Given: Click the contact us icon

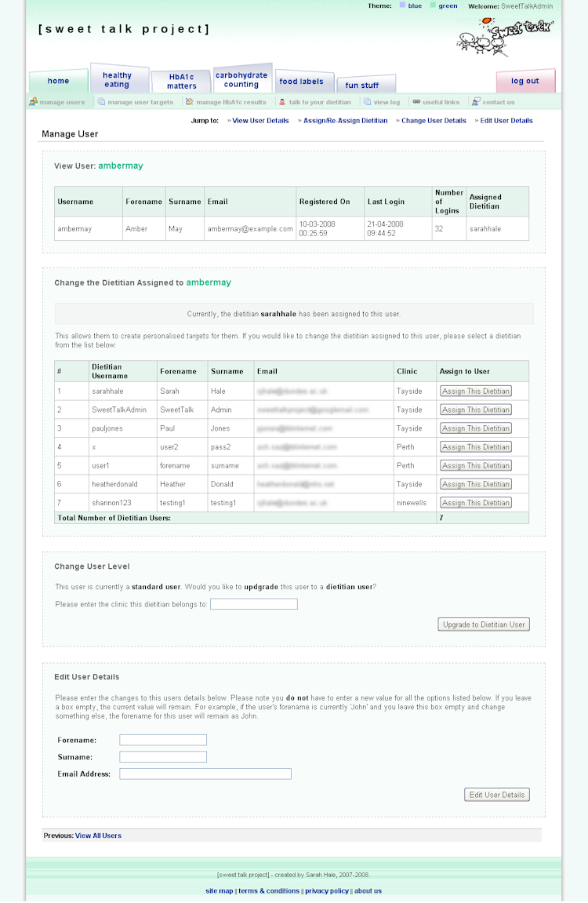Looking at the screenshot, I should 476,102.
